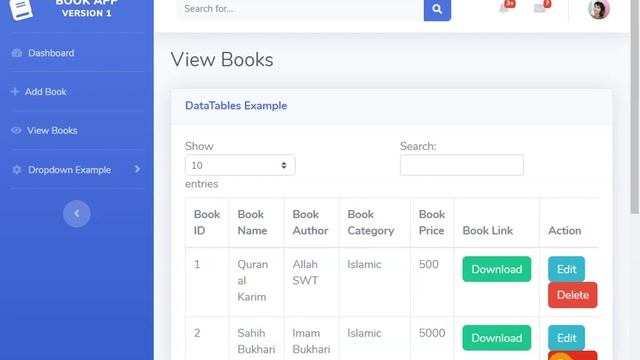Click the price cell showing 5000
Viewport: 640px width, 360px height.
pos(432,338)
